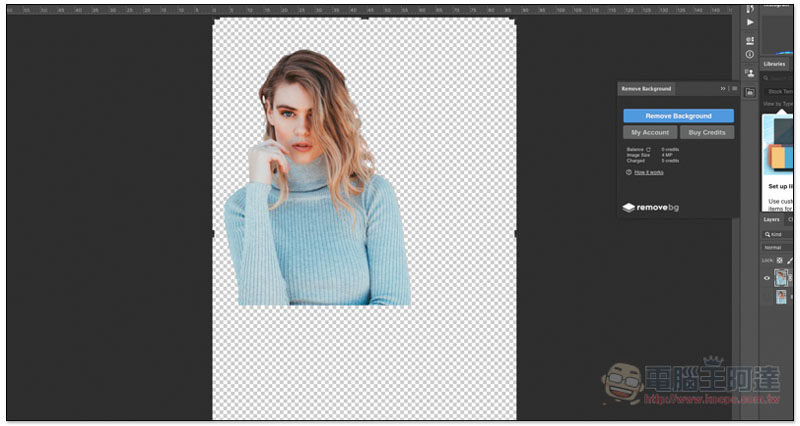The width and height of the screenshot is (800, 426).
Task: Click the remove.bg plugin icon in dock
Action: tap(749, 92)
